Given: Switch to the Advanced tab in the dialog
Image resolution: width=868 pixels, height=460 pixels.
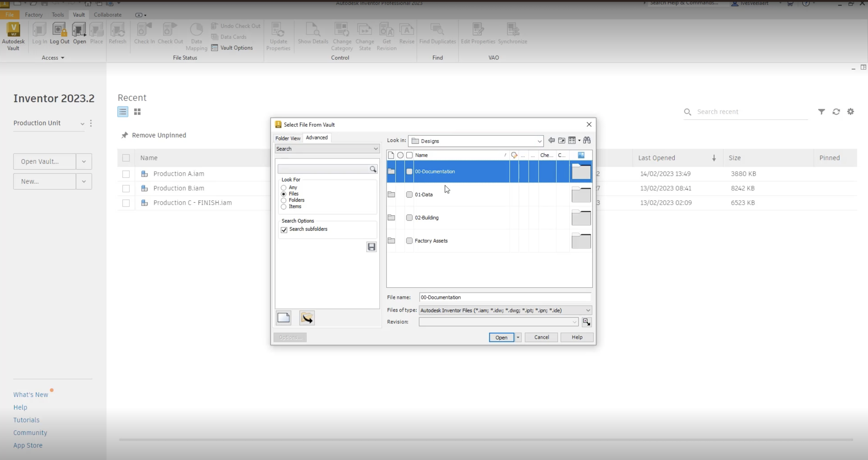Looking at the screenshot, I should pos(316,138).
